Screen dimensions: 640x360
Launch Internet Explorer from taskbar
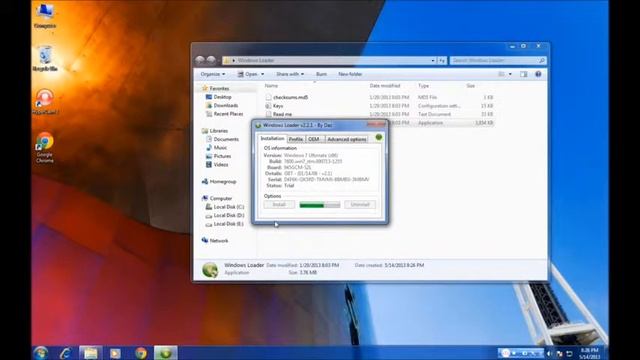click(65, 353)
